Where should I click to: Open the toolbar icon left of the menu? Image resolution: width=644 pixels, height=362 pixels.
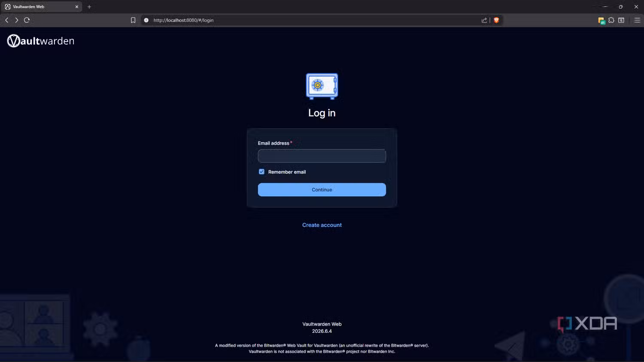pos(621,20)
